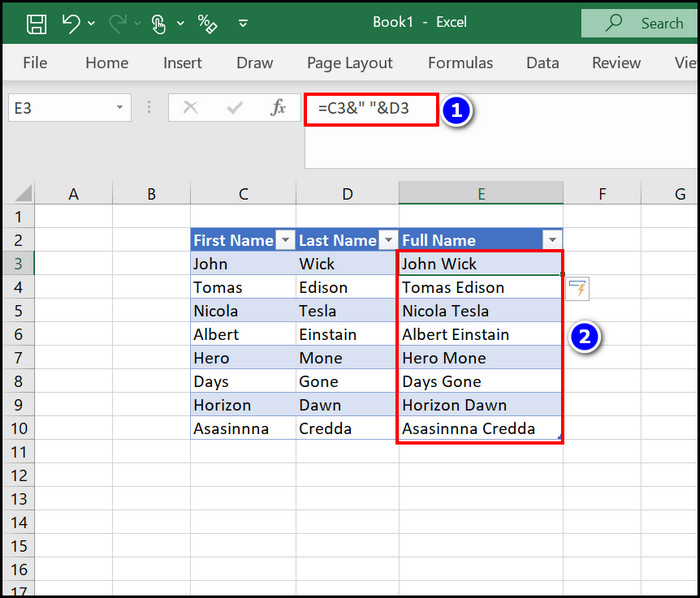This screenshot has width=700, height=598.
Task: Click cell containing Tomas Edison
Action: pyautogui.click(x=480, y=287)
